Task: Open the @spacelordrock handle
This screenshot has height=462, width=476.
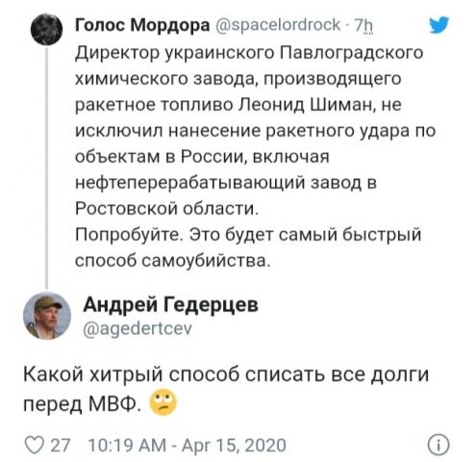Action: pos(278,25)
